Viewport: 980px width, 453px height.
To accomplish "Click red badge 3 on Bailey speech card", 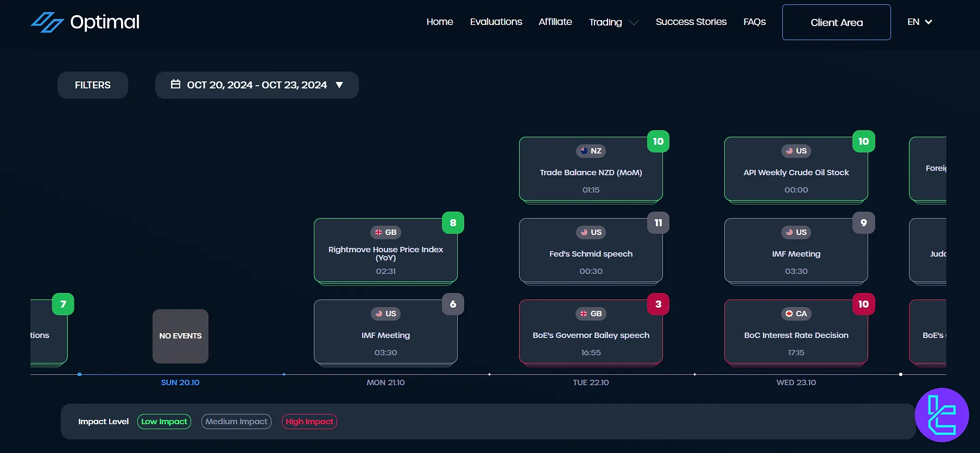I will click(x=658, y=304).
